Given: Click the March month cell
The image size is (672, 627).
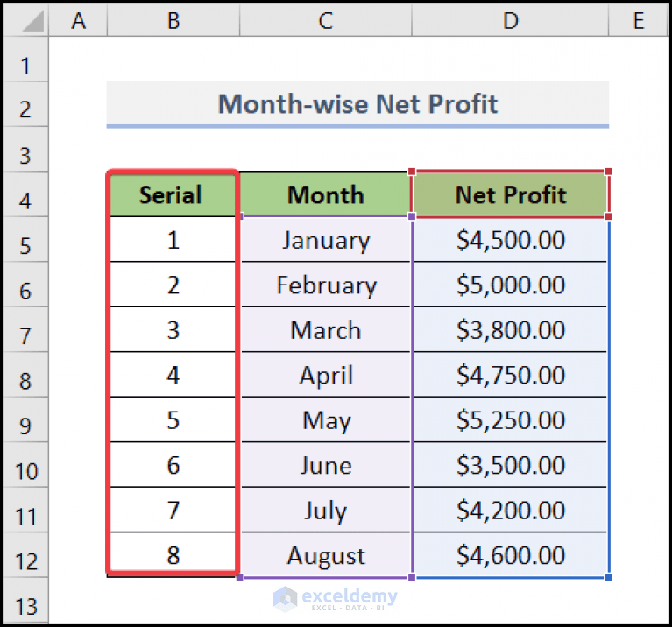Looking at the screenshot, I should pos(325,330).
